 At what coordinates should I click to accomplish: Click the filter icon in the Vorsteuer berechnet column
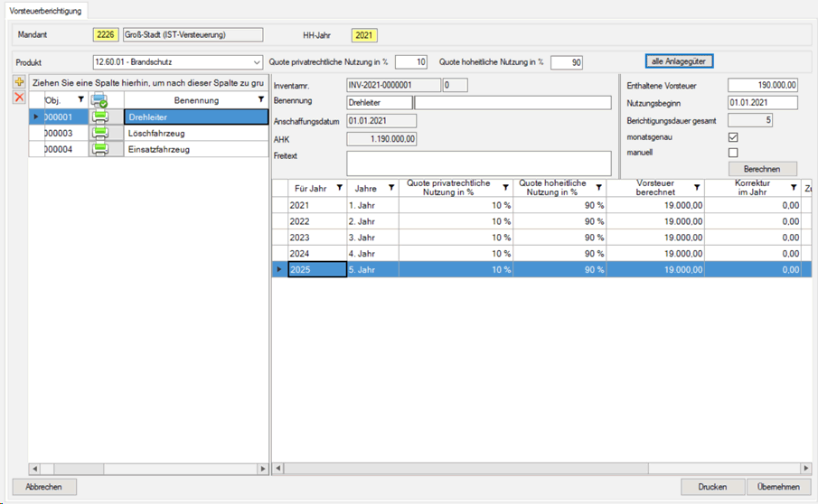click(698, 187)
